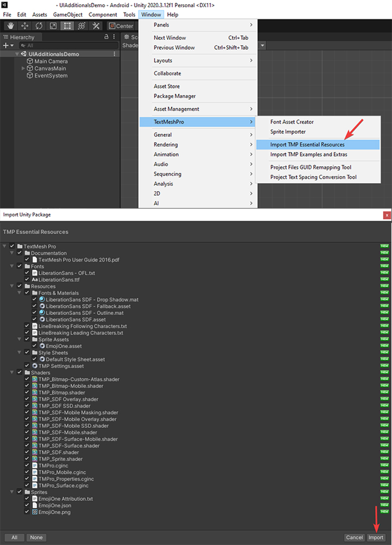This screenshot has width=392, height=545.
Task: Uncheck LiberationSans - OFL.txt checkbox
Action: (27, 273)
